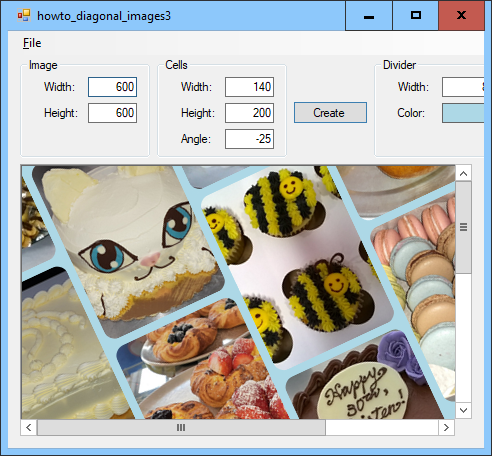The height and width of the screenshot is (456, 492).
Task: Click the Divider group title
Action: [399, 65]
